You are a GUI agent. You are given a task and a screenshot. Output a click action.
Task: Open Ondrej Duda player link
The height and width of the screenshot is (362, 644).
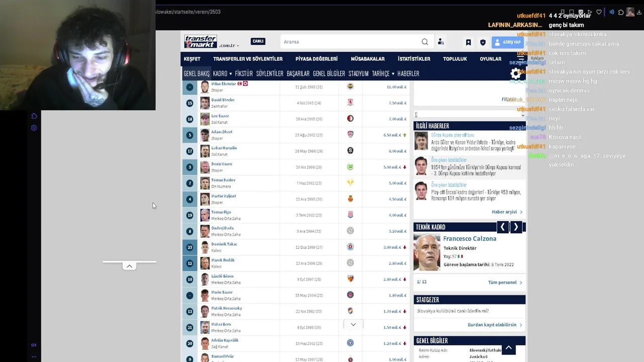tap(222, 228)
